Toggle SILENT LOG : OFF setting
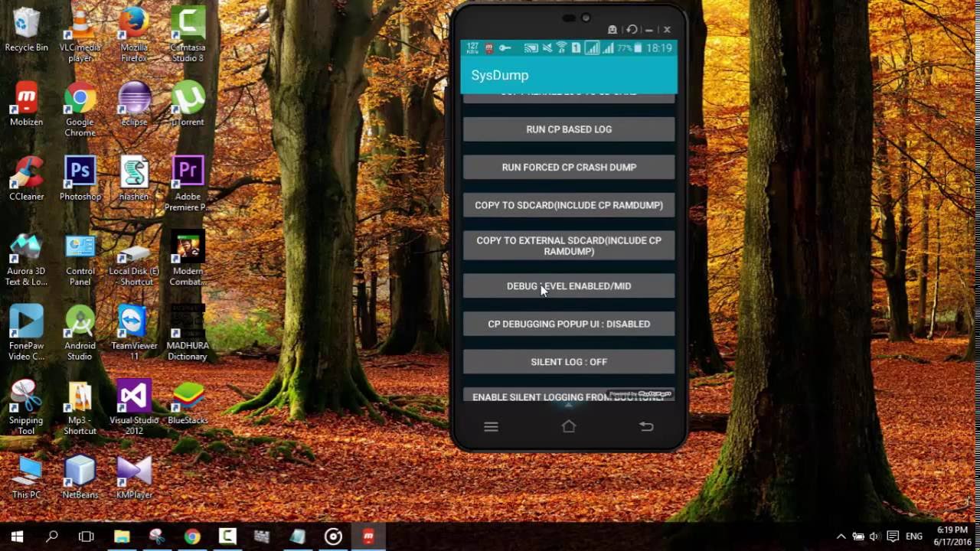The height and width of the screenshot is (551, 980). [x=569, y=362]
